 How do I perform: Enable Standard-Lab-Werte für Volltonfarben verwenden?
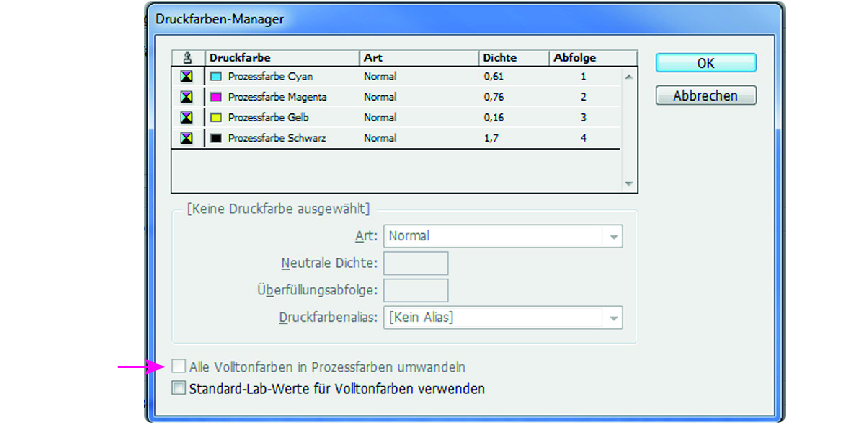point(179,388)
